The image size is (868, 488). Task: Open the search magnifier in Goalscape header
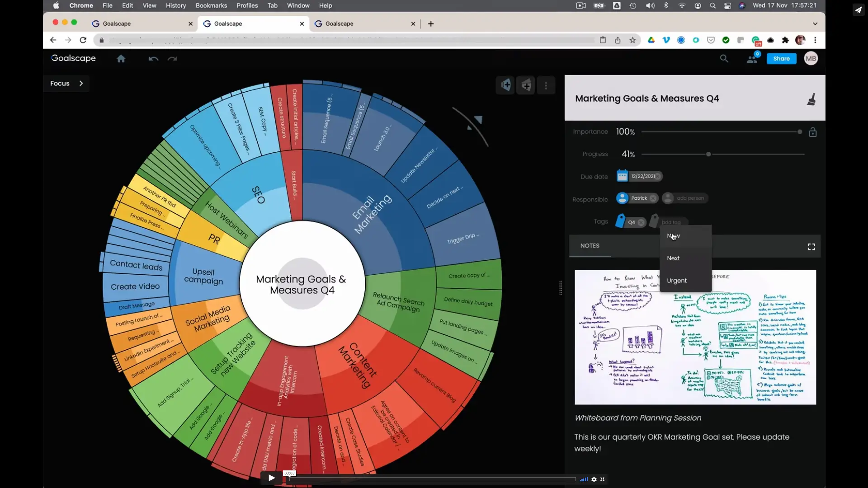tap(724, 59)
